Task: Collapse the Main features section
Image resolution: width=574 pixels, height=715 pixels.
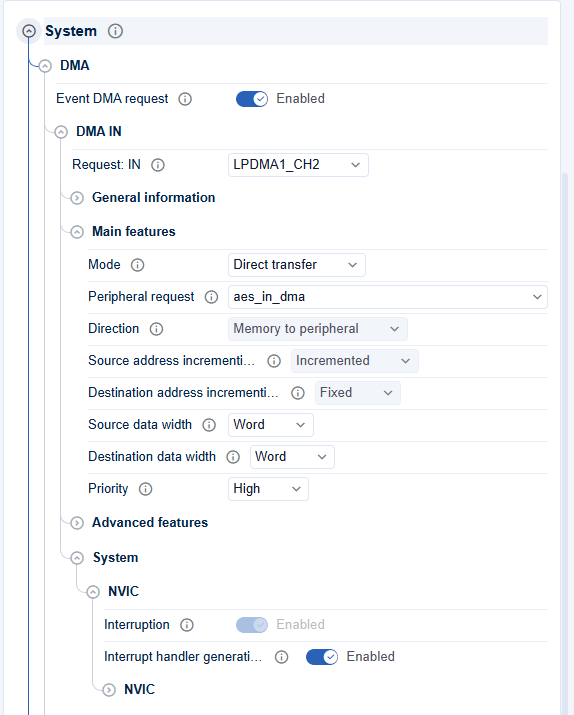Action: click(x=77, y=232)
